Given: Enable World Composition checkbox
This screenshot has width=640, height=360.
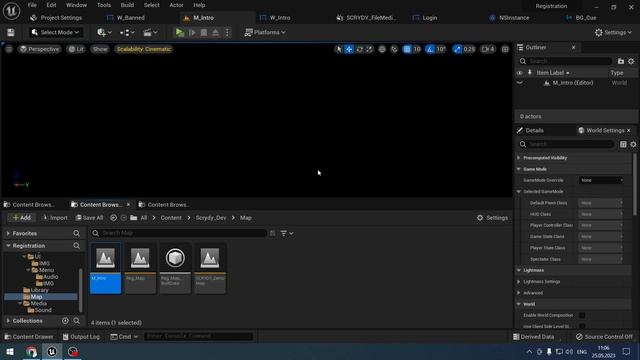Looking at the screenshot, I should point(582,315).
